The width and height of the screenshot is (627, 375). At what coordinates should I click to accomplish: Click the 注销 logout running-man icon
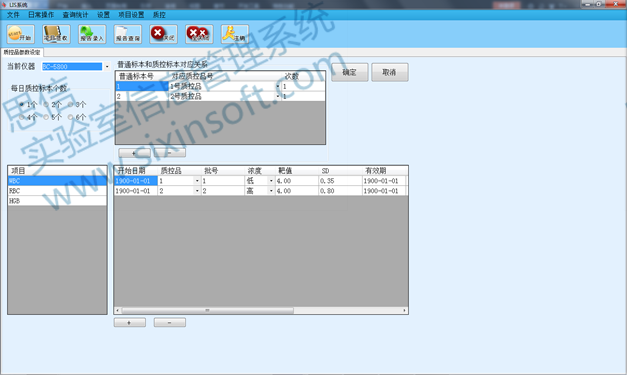pos(235,34)
